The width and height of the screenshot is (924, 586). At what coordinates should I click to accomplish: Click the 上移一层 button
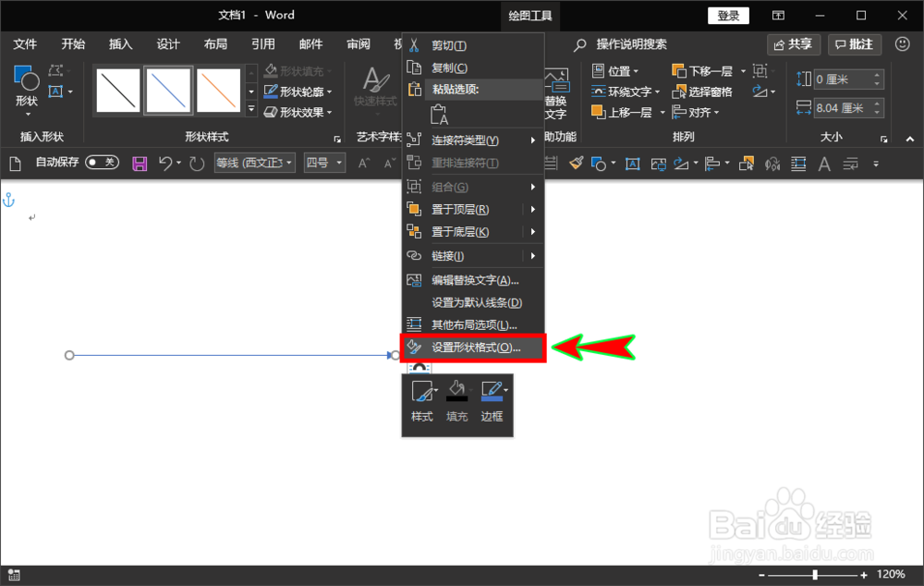622,112
